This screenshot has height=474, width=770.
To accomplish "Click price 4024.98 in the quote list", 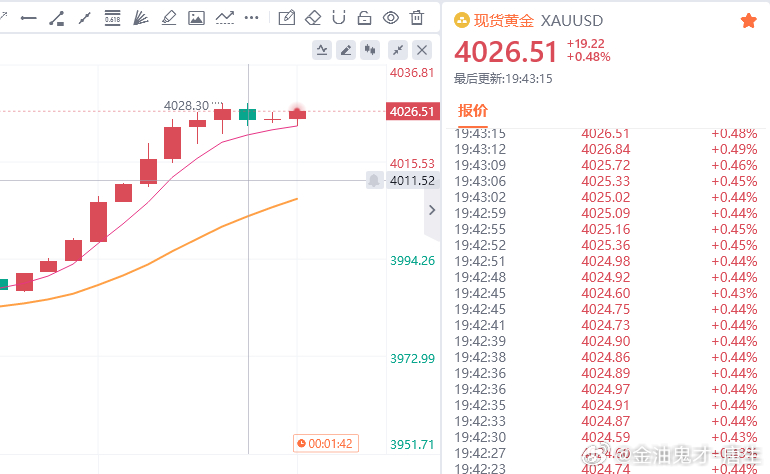I will [606, 261].
